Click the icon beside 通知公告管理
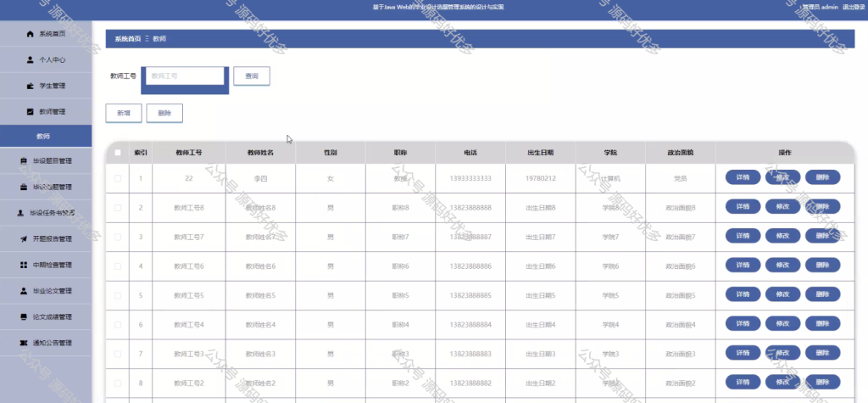This screenshot has height=403, width=868. point(23,343)
